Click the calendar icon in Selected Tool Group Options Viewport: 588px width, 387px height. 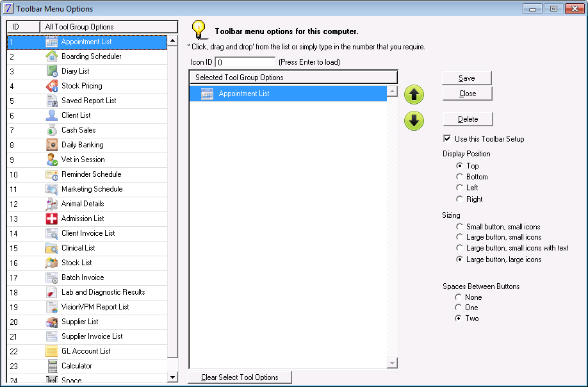click(x=207, y=94)
